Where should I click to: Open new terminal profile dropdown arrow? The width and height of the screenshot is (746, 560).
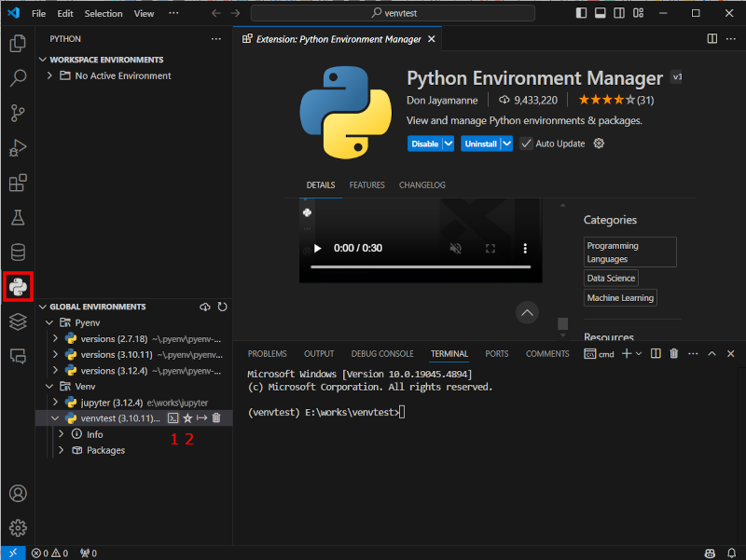click(639, 354)
